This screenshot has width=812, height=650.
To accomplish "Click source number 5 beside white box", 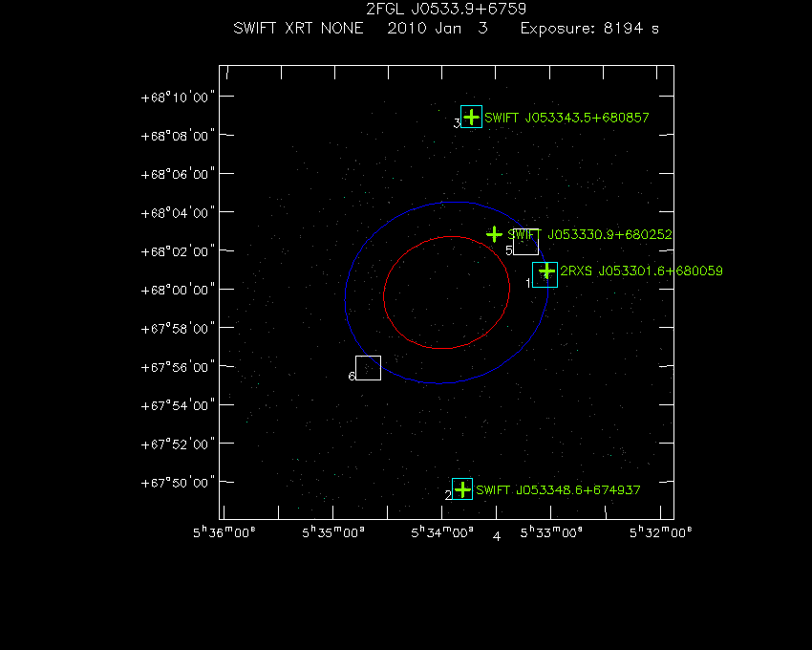I will coord(508,250).
